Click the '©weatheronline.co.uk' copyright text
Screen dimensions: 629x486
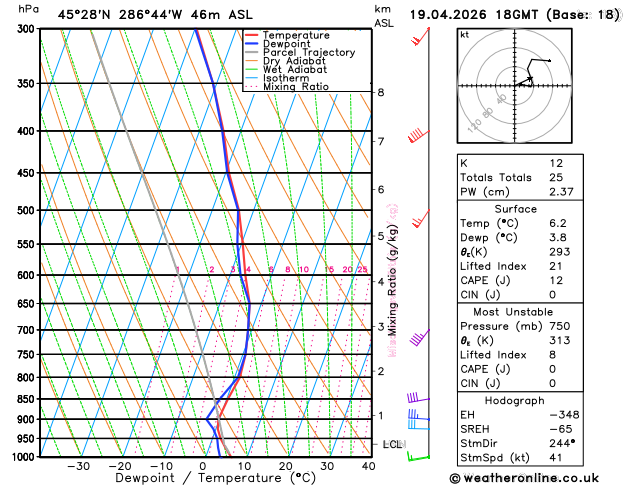[x=524, y=478]
